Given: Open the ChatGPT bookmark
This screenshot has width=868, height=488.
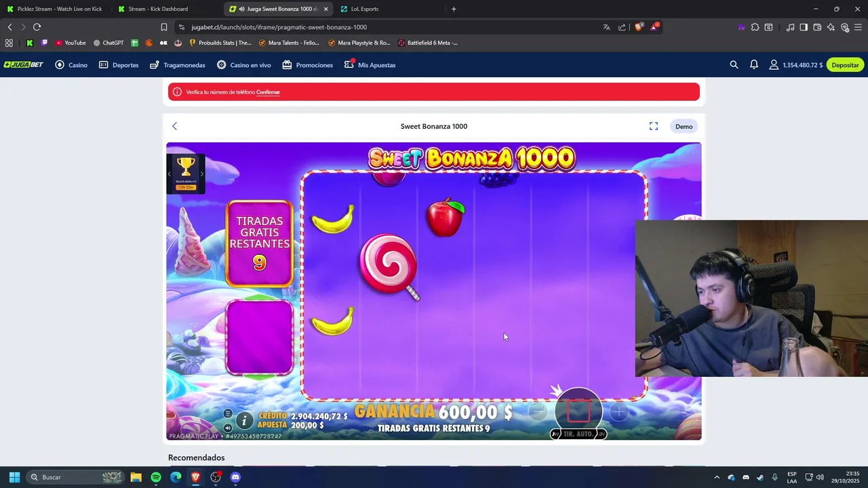Looking at the screenshot, I should (108, 43).
